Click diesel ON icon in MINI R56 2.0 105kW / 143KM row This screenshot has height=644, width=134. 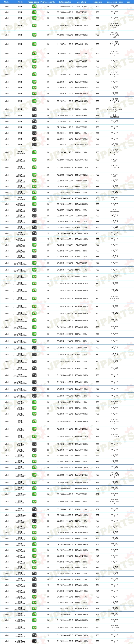34,145
